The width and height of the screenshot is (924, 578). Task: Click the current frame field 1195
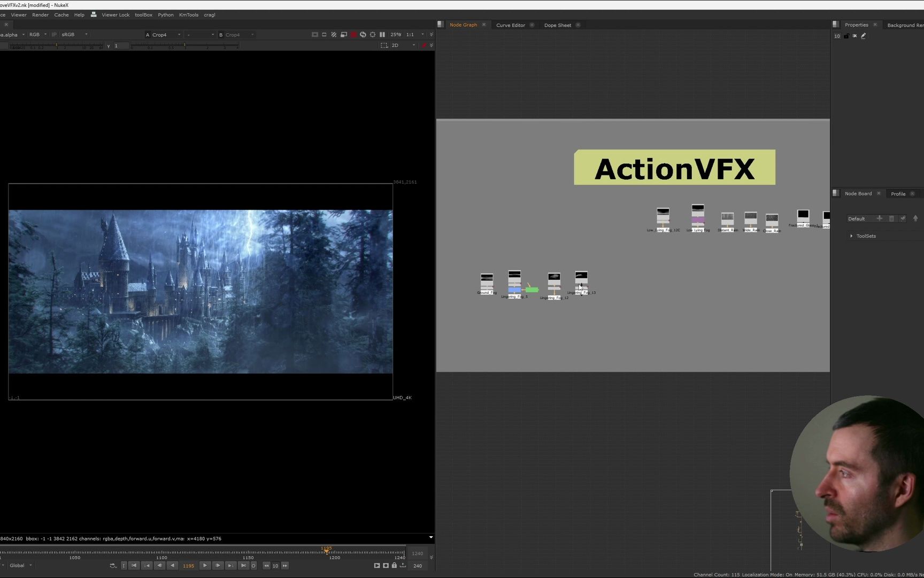(188, 566)
